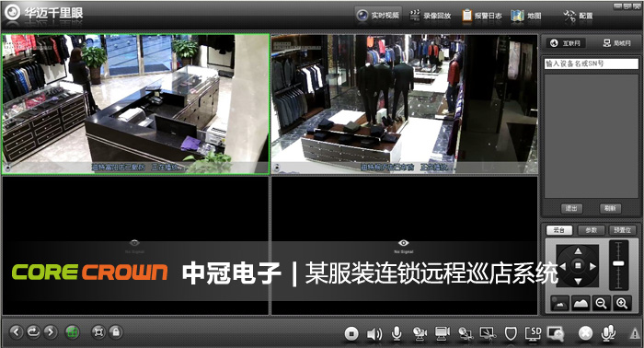
Task: Open the 录像回放 playback tab
Action: [431, 16]
